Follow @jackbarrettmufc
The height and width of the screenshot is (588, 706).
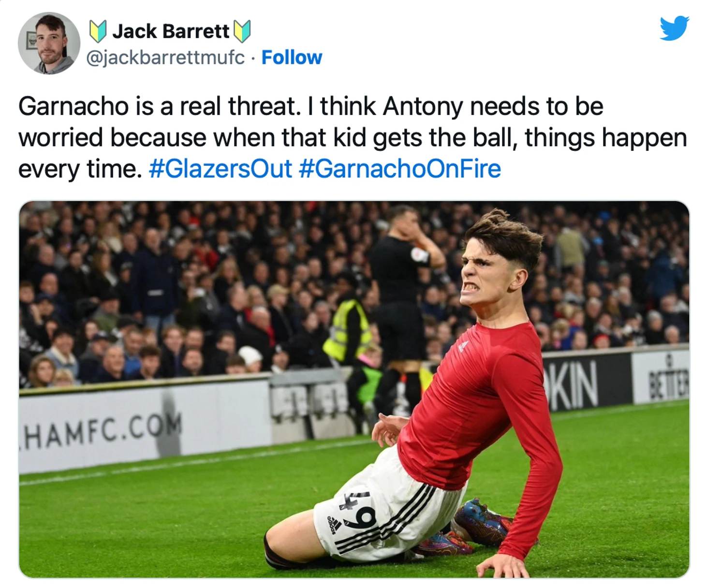tap(292, 58)
